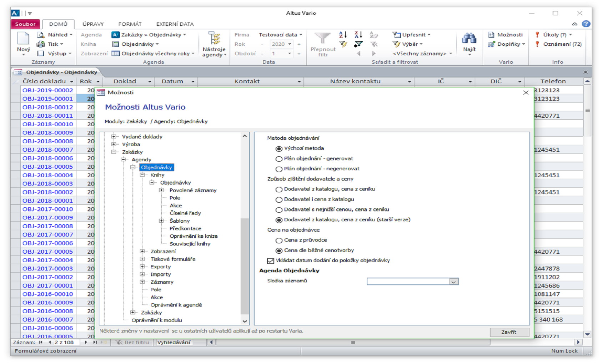Click the Upřesnit refine filter tool
This screenshot has height=364, width=603.
[412, 35]
